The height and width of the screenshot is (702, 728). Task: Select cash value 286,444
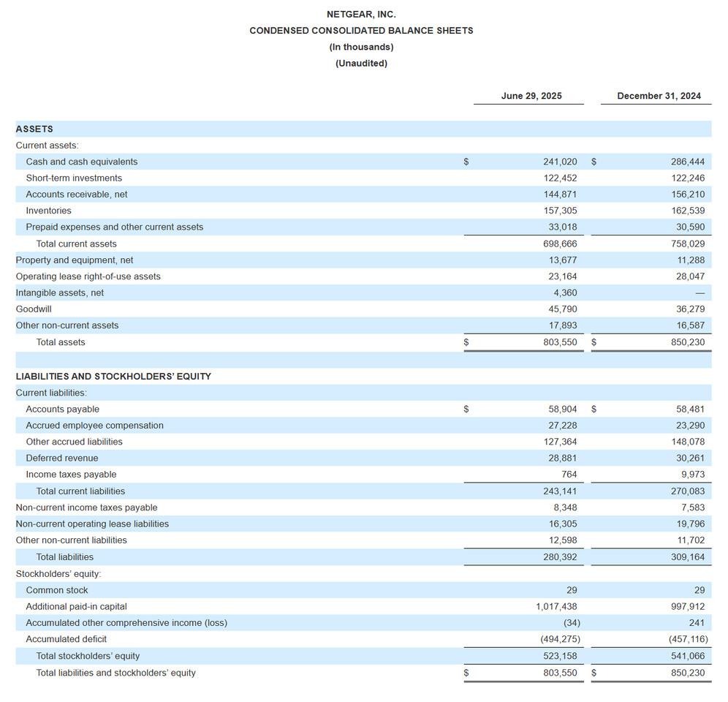tap(688, 162)
